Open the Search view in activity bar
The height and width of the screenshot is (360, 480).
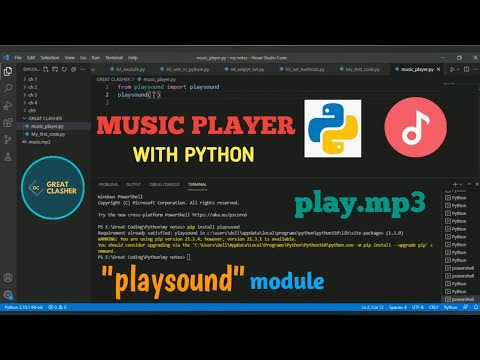click(x=8, y=88)
